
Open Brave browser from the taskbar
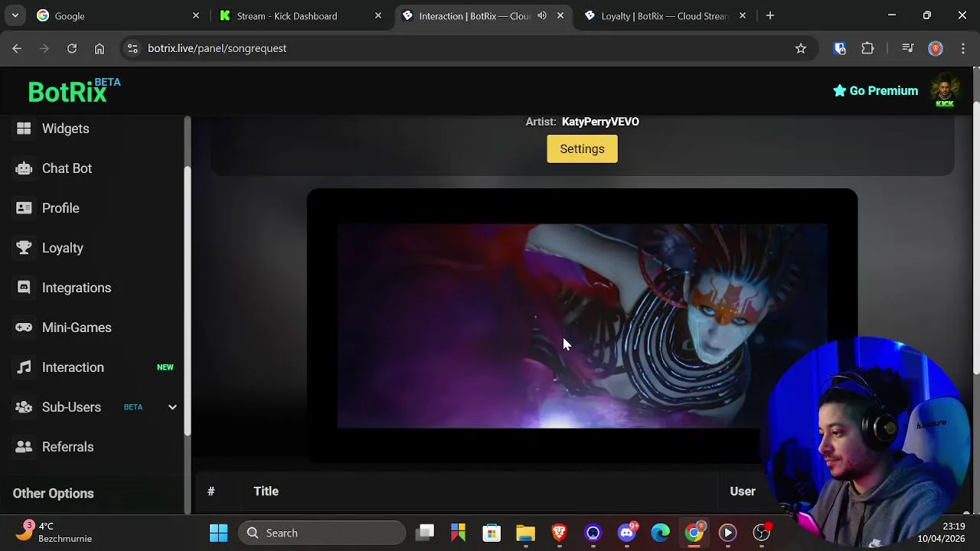(559, 533)
